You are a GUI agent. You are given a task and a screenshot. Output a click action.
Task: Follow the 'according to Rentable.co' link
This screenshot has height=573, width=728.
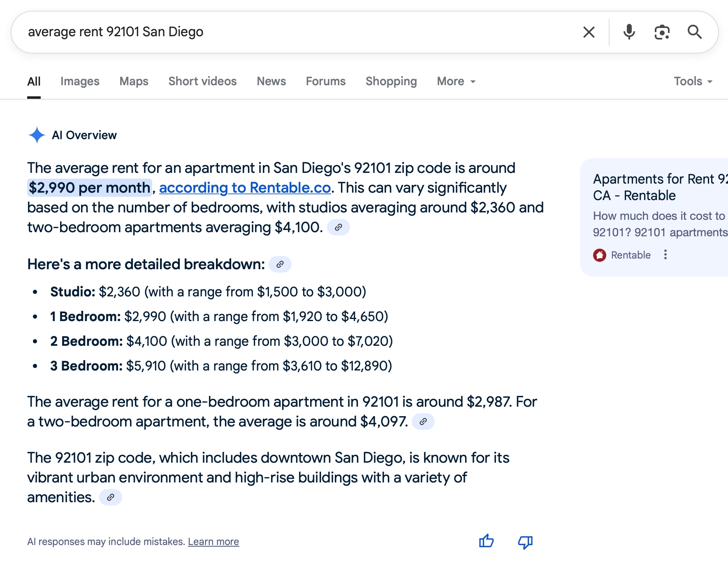point(245,188)
